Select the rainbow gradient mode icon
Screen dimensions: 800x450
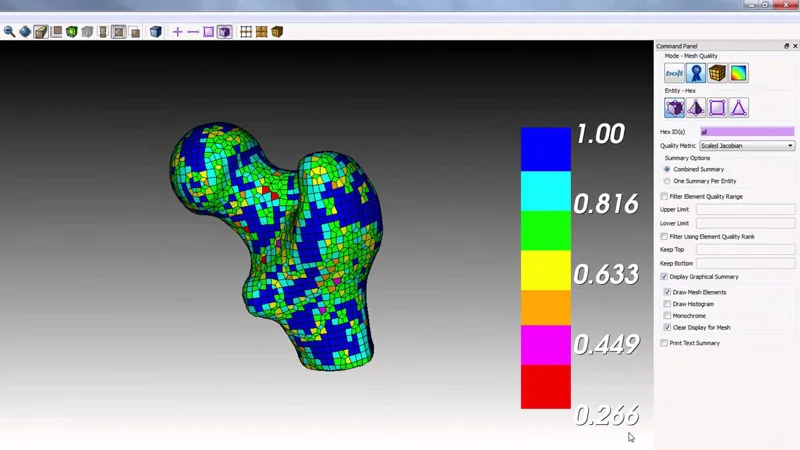(738, 73)
